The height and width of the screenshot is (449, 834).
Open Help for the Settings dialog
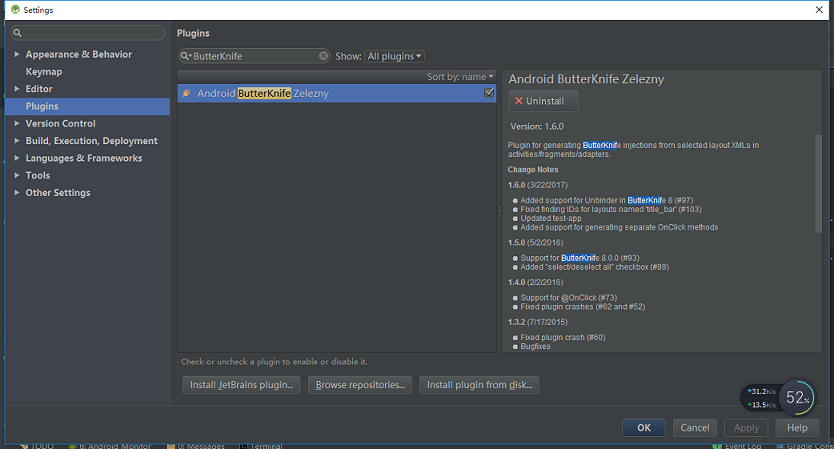797,428
